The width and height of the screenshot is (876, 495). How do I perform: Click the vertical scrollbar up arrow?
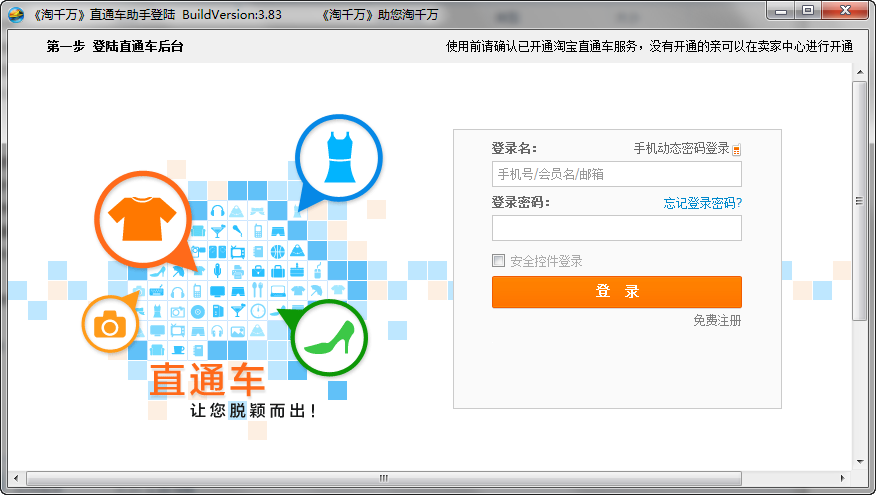pyautogui.click(x=860, y=72)
